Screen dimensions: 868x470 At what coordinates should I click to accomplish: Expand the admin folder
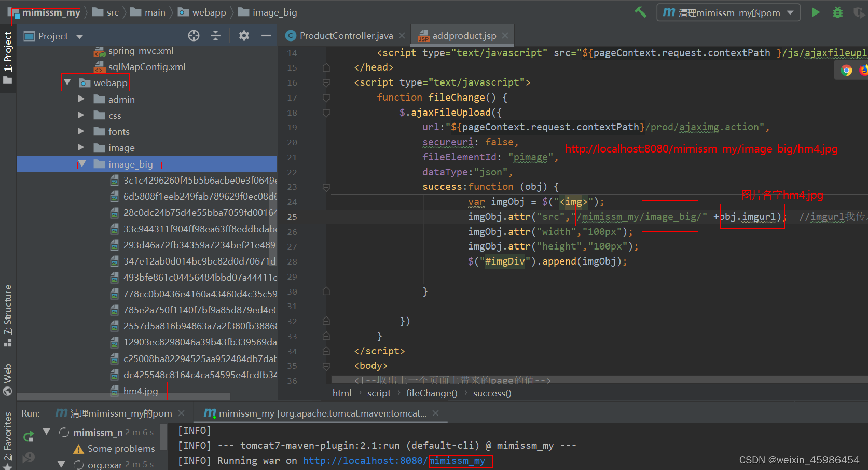point(81,99)
